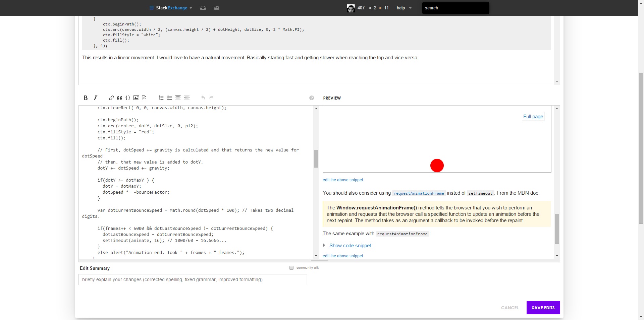
Task: Open the help dropdown menu
Action: coord(404,8)
